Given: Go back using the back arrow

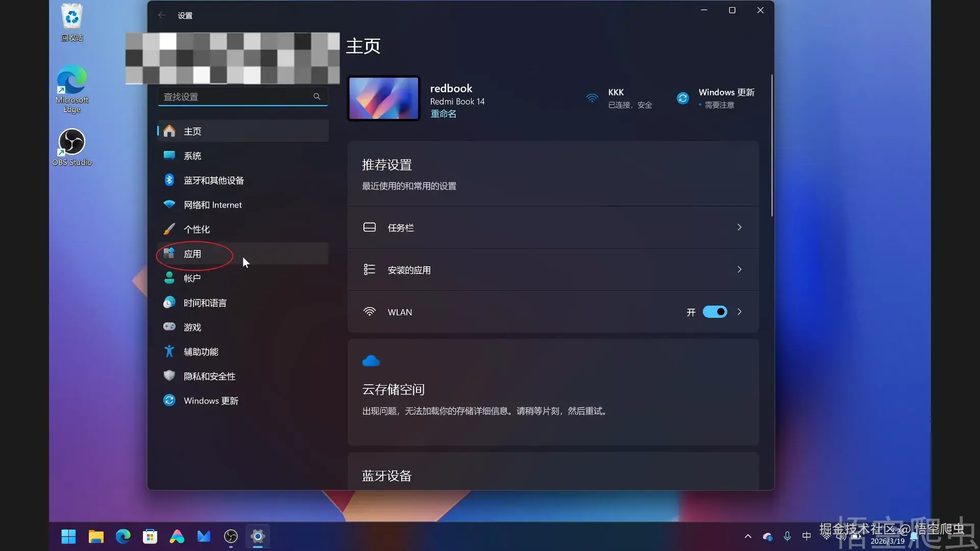Looking at the screenshot, I should click(162, 15).
